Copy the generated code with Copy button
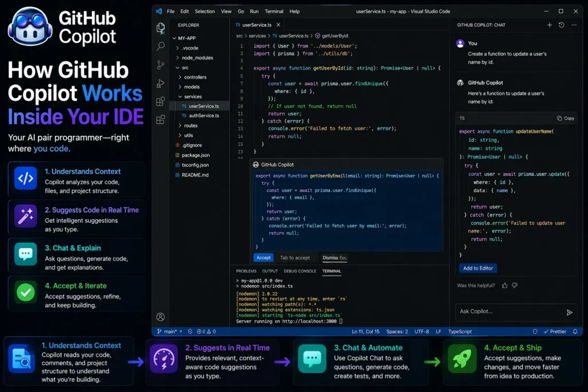Screen dimensions: 588x392 [x=566, y=118]
